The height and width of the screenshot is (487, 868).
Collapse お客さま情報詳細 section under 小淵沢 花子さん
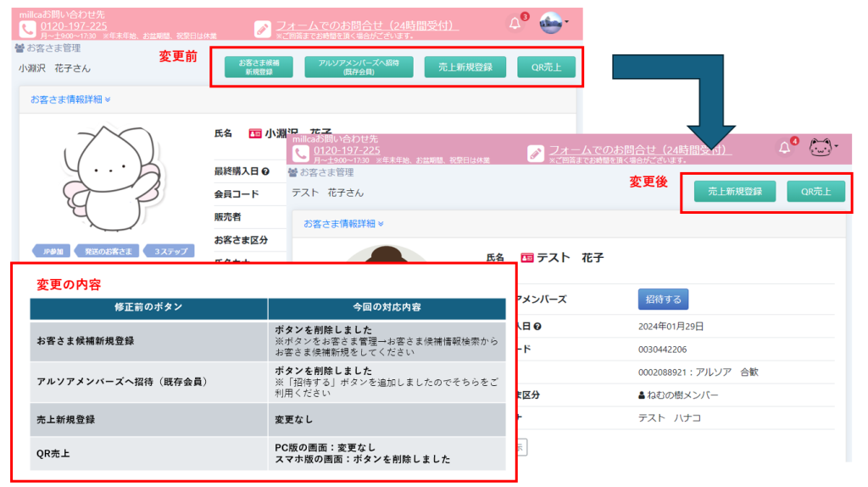(x=70, y=99)
